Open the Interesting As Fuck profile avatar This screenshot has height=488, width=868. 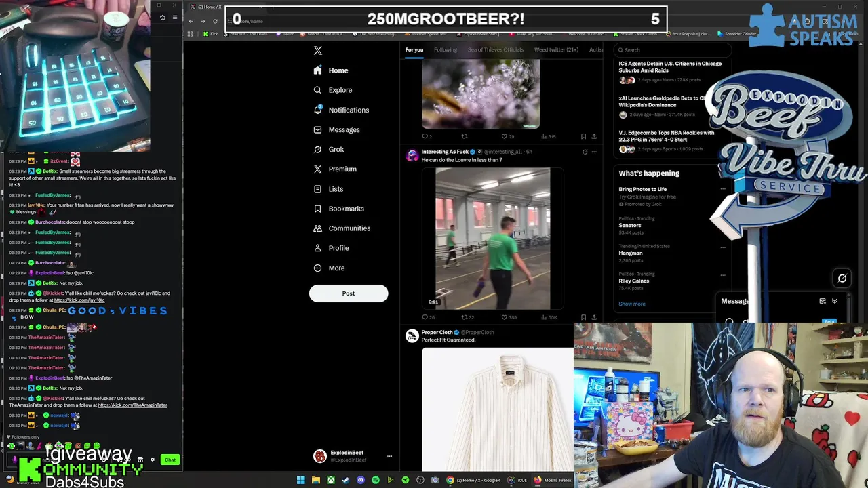click(x=412, y=155)
